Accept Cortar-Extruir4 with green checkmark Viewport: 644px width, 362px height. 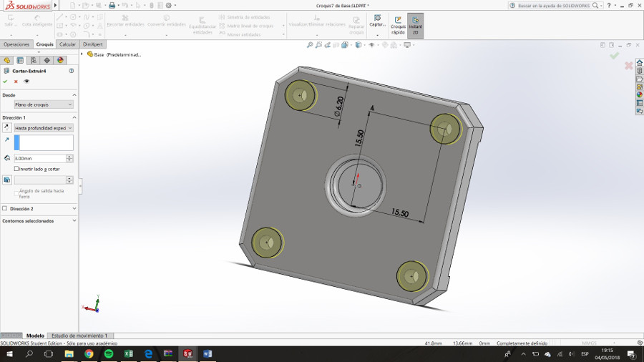pos(5,82)
